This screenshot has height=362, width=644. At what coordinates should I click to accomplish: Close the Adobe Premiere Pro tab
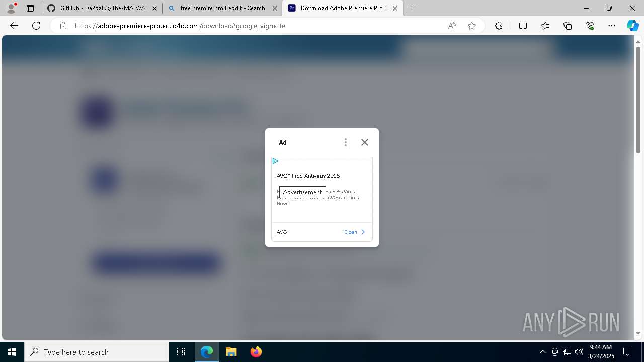(395, 8)
